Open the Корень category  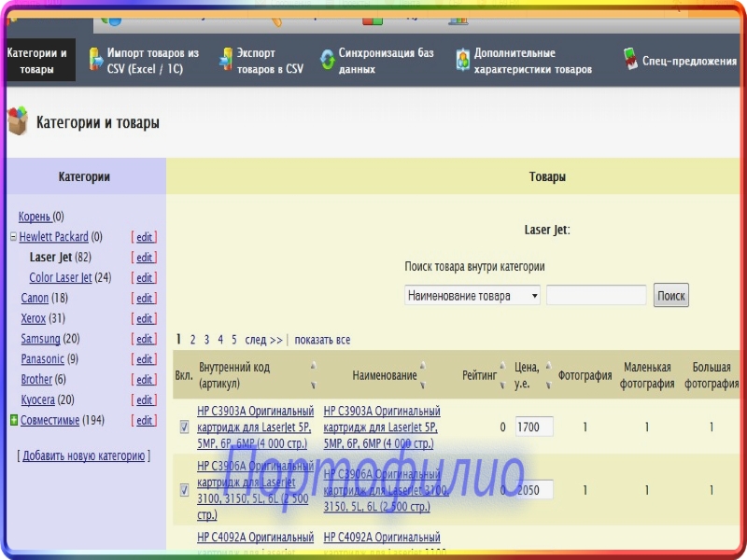(x=35, y=217)
